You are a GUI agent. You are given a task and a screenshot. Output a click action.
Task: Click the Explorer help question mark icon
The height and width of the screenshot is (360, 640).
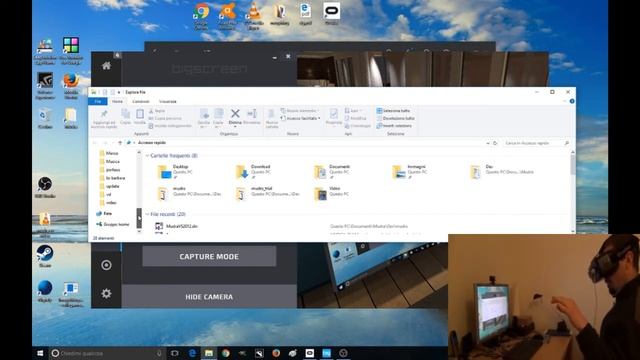click(x=572, y=101)
